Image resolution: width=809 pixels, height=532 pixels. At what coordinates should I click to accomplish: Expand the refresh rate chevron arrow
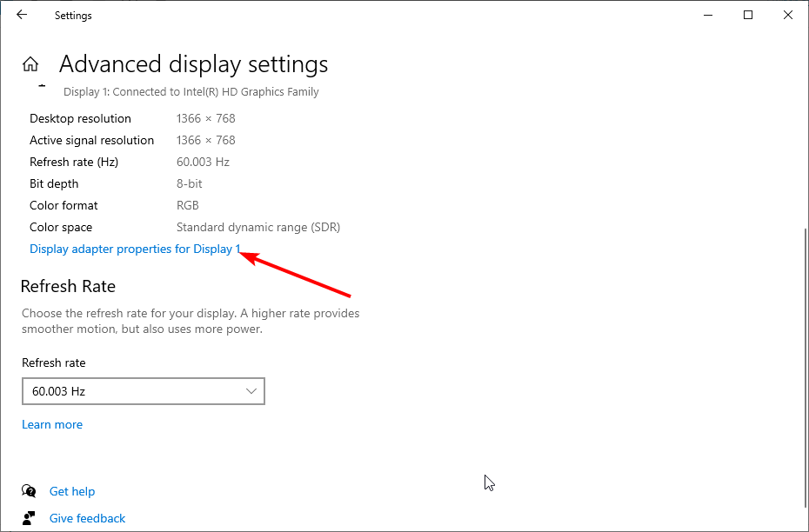pos(251,391)
